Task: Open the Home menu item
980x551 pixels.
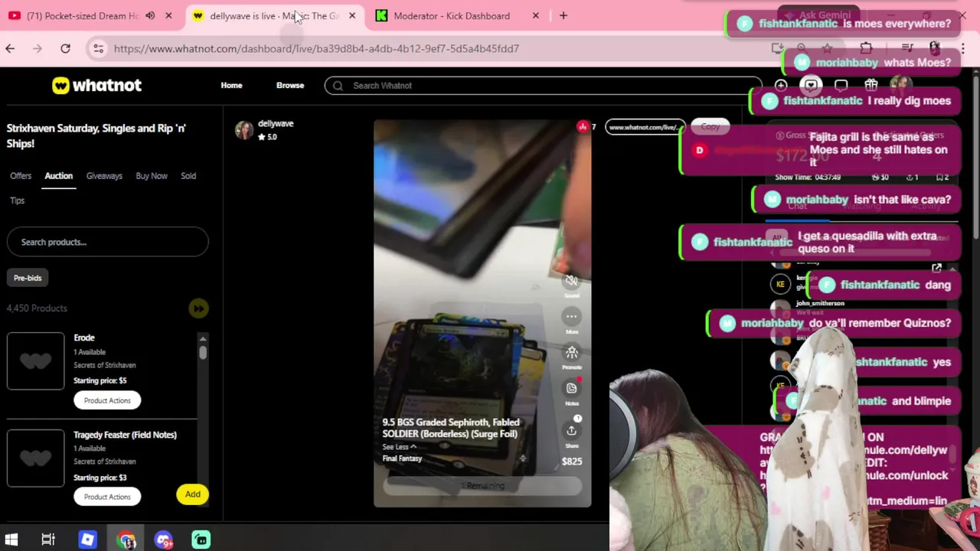Action: pos(231,86)
